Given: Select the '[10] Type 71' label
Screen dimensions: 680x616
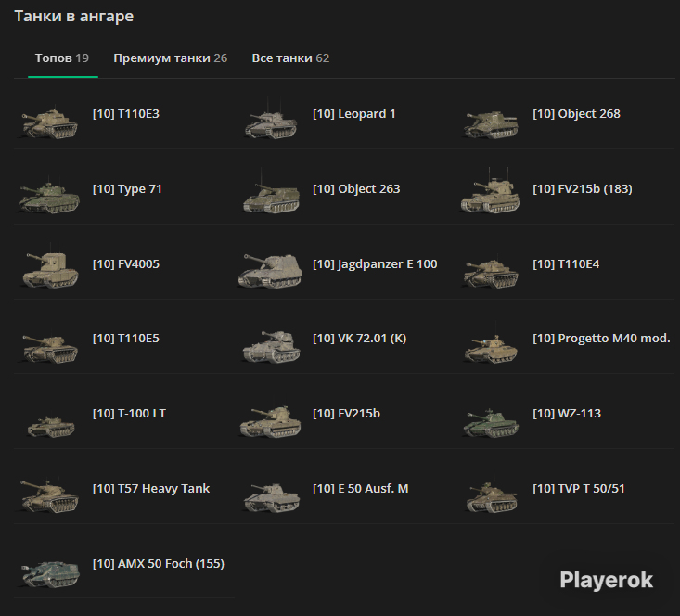Looking at the screenshot, I should point(127,189).
